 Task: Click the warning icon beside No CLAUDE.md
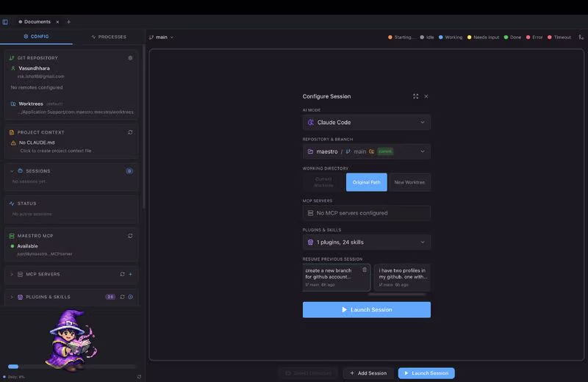[13, 143]
